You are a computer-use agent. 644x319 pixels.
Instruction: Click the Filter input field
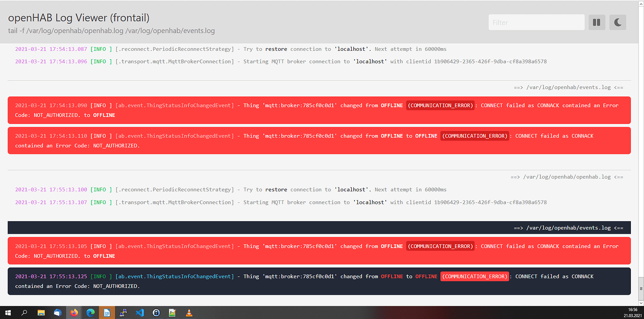pos(536,22)
